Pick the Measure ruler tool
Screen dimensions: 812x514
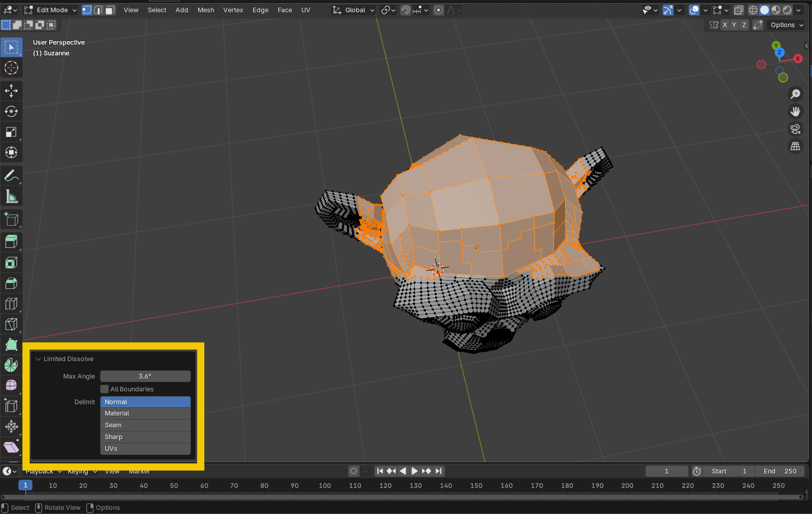(11, 196)
